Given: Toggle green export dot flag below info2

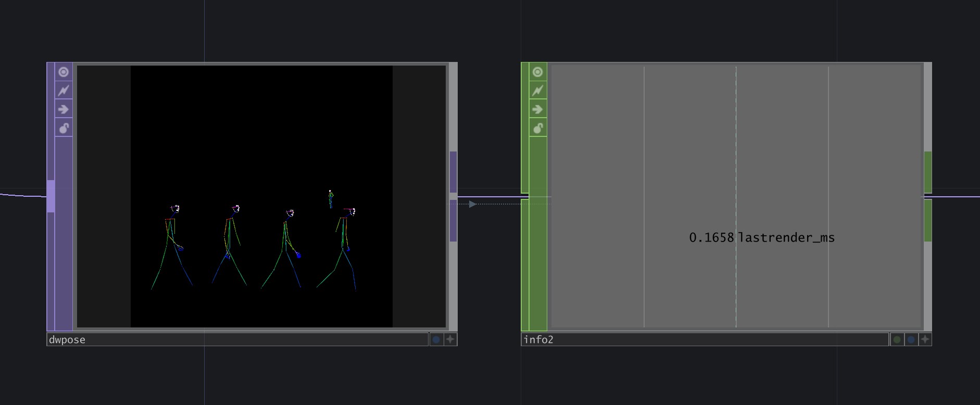Looking at the screenshot, I should tap(897, 339).
